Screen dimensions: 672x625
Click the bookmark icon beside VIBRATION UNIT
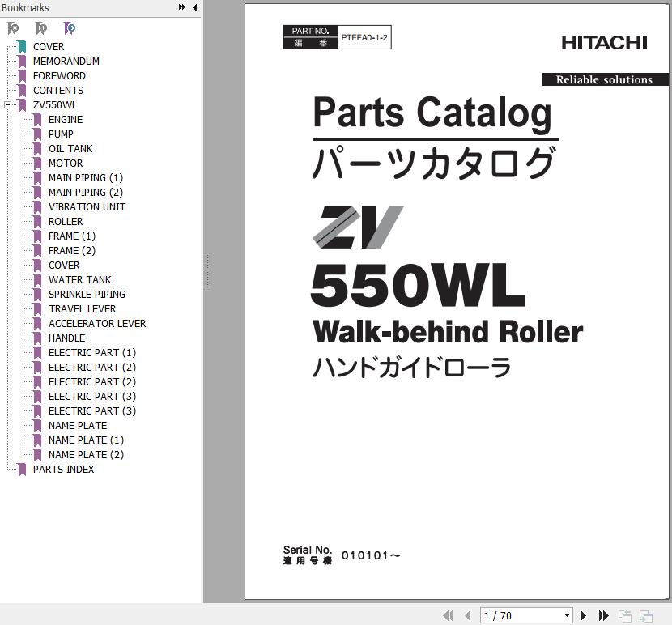38,207
